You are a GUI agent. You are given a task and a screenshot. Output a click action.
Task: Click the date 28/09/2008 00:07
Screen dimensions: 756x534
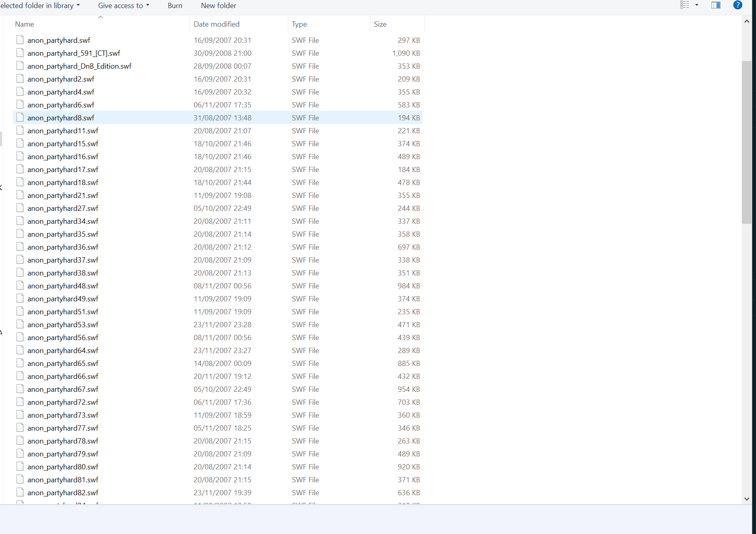[222, 66]
